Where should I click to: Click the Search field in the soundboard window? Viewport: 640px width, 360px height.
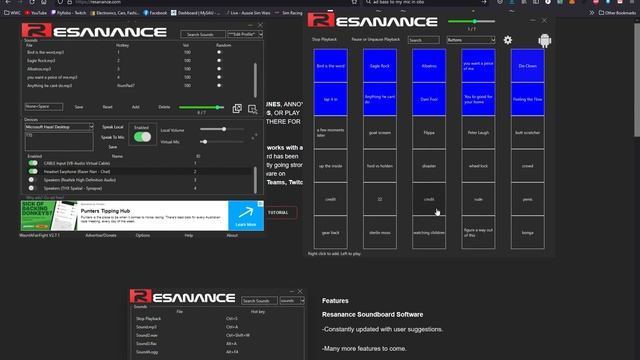[x=424, y=40]
